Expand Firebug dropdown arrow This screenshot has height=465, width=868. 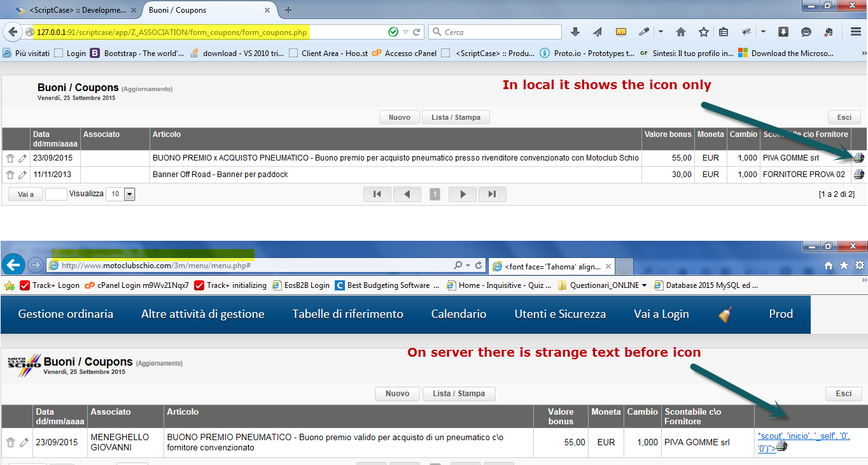pos(763,32)
